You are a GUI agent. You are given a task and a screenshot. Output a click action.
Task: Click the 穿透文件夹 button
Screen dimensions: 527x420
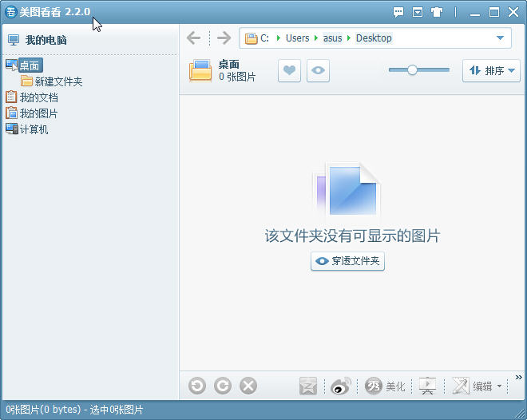[x=347, y=261]
